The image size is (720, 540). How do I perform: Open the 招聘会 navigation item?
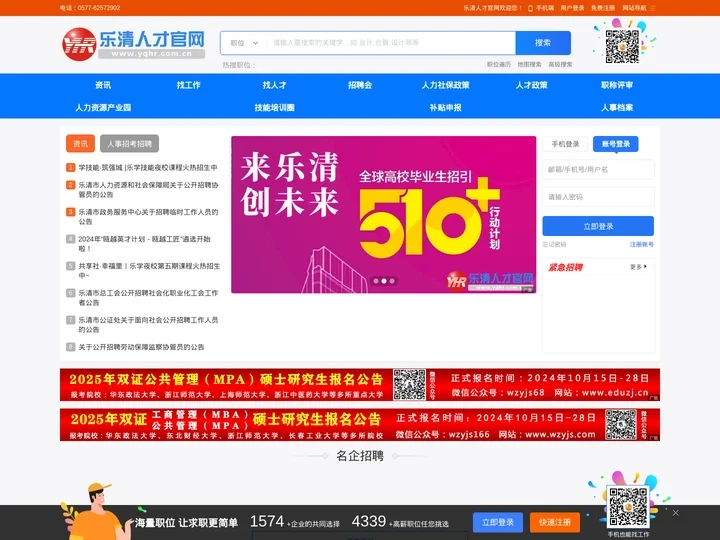pos(360,85)
